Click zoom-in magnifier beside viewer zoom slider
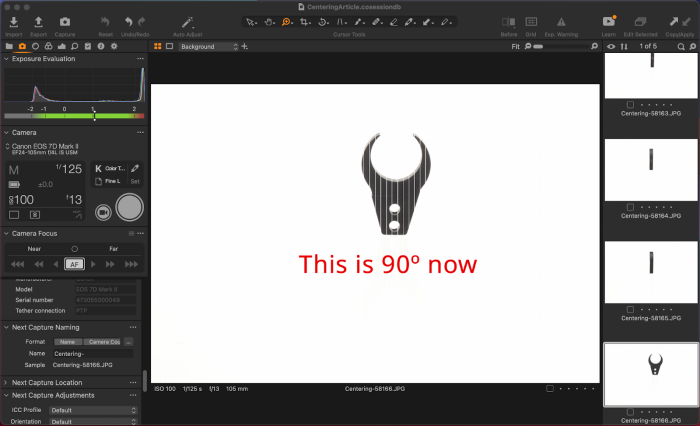Screen dimensions: 700x426 tap(594, 46)
